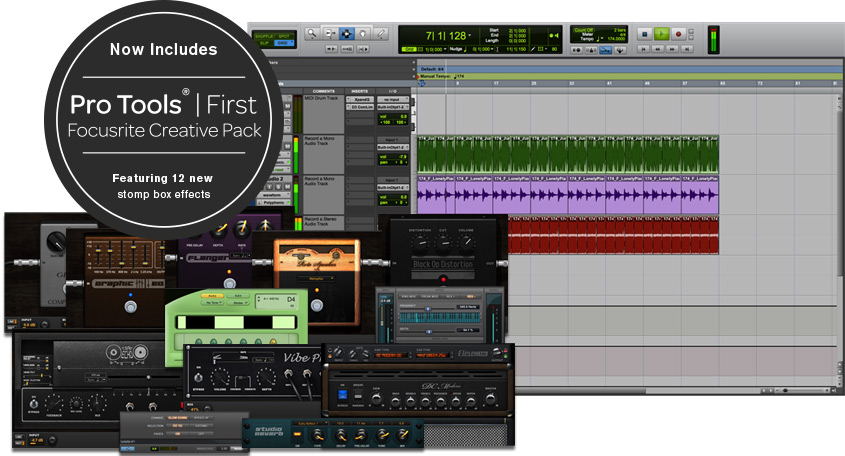Click the Flanger pedal footswitch

230,284
